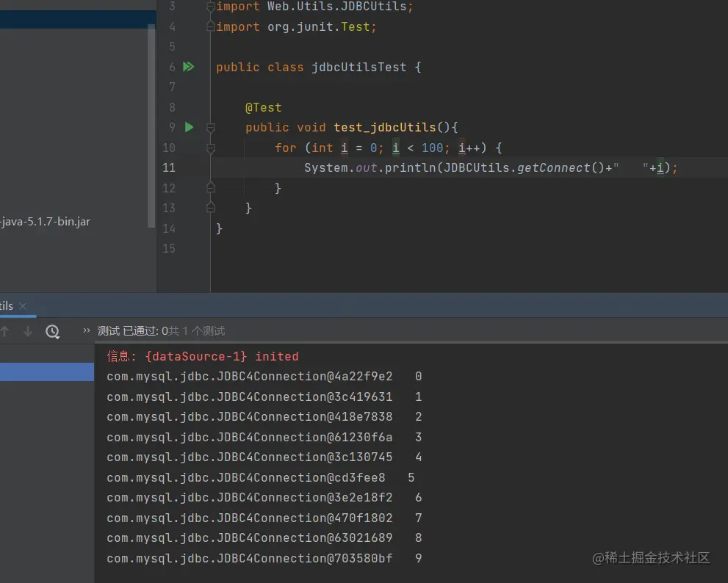Click output line JDBC4Connection@61230f6a
Viewport: 728px width, 583px height.
coord(264,437)
